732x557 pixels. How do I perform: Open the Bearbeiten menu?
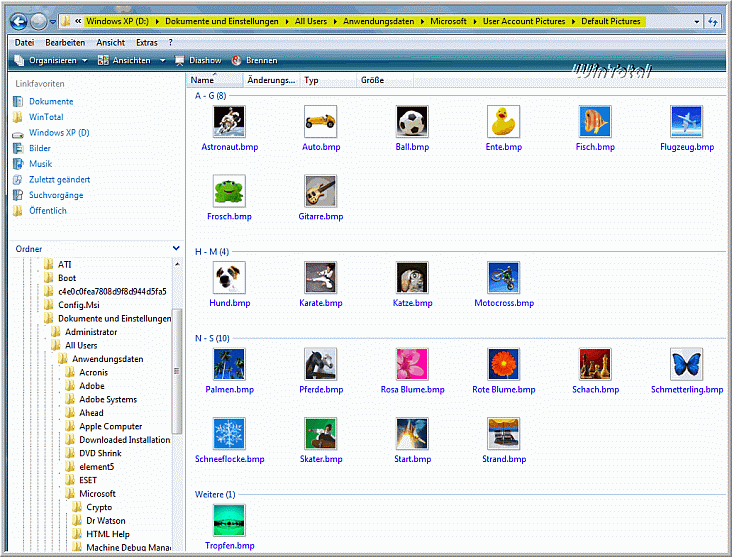(65, 42)
